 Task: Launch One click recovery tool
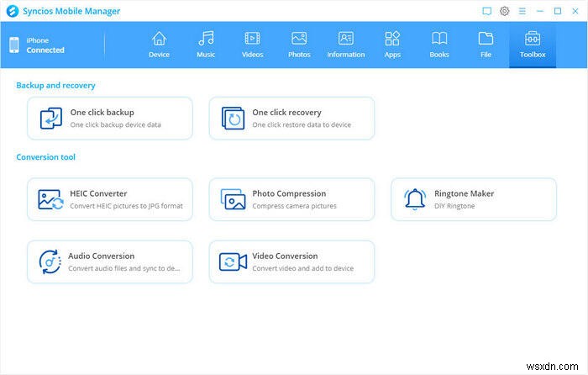(x=291, y=119)
